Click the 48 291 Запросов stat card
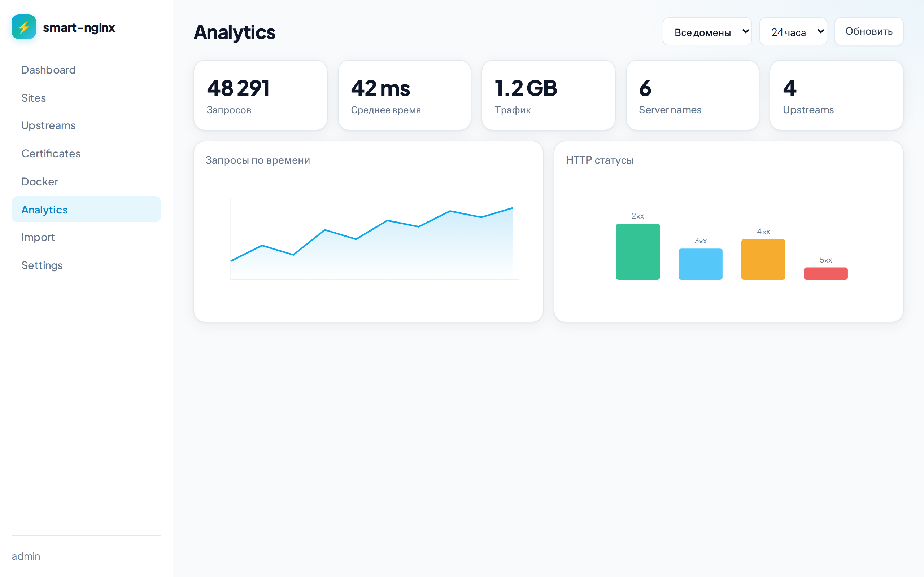 (x=260, y=96)
